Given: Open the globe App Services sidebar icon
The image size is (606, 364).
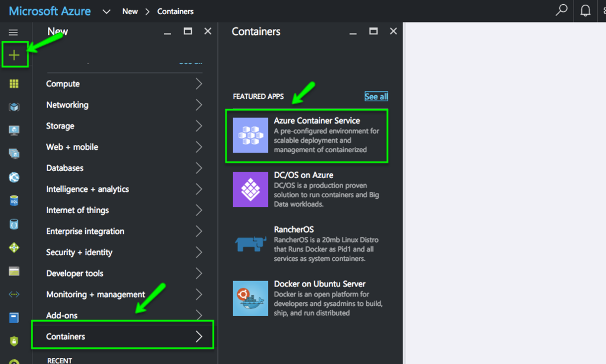Looking at the screenshot, I should pyautogui.click(x=14, y=178).
